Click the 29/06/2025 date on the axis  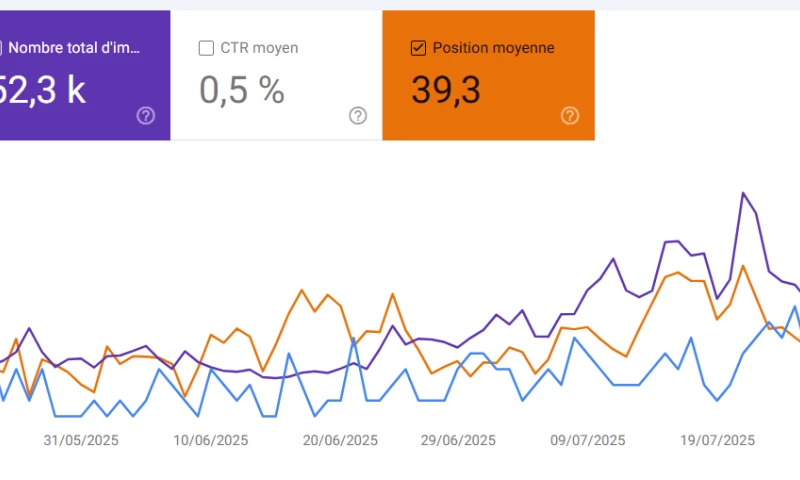pyautogui.click(x=457, y=440)
